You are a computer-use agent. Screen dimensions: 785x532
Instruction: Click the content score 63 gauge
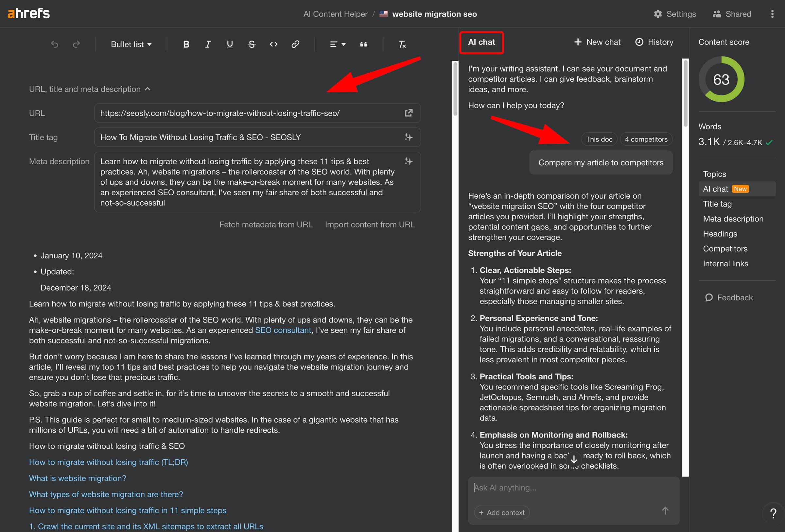(721, 79)
